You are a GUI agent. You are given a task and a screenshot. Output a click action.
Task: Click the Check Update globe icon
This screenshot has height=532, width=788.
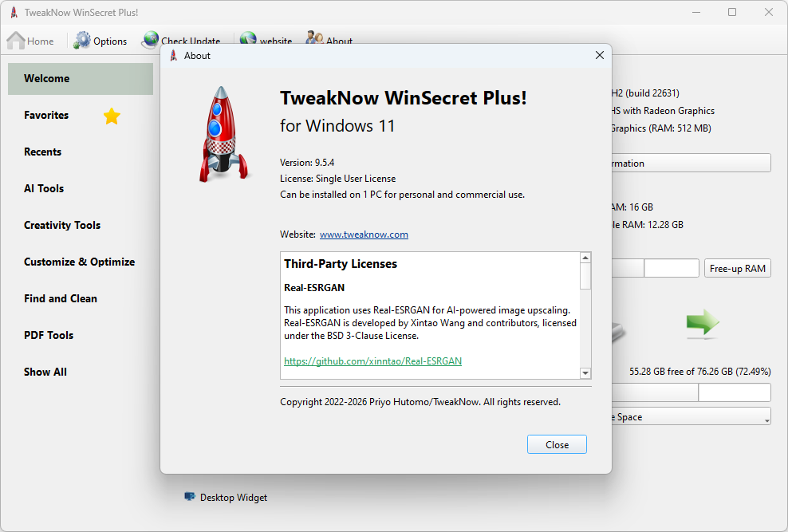click(x=150, y=40)
